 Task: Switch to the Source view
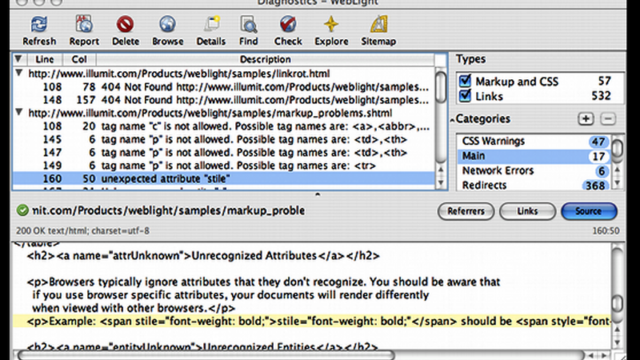[589, 211]
